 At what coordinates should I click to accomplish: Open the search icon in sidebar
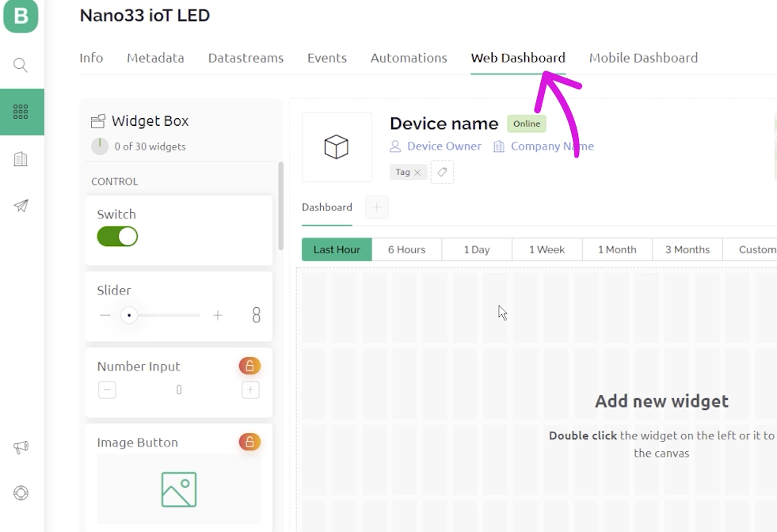tap(21, 65)
